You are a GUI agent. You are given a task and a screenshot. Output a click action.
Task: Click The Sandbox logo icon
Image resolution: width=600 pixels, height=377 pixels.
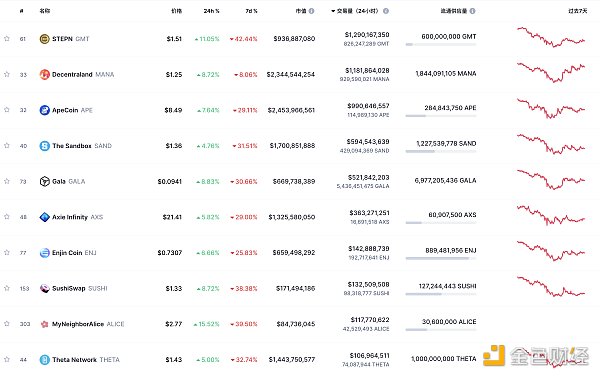(45, 146)
